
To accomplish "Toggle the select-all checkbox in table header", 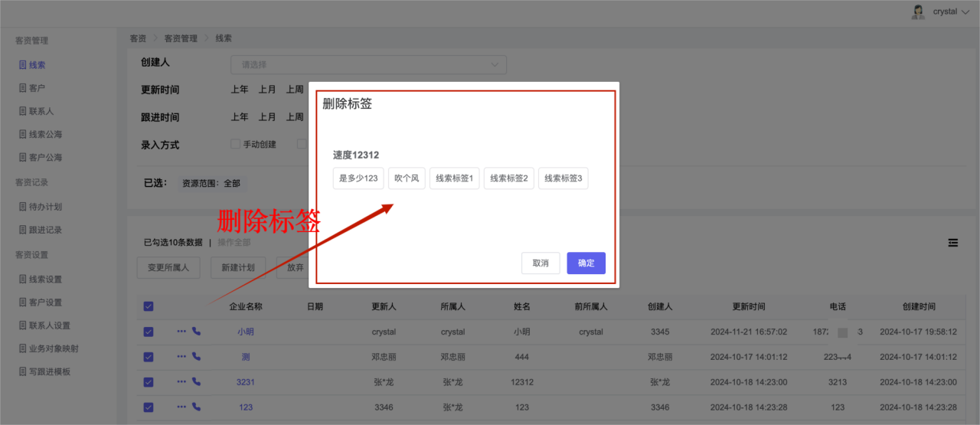I will pyautogui.click(x=149, y=306).
